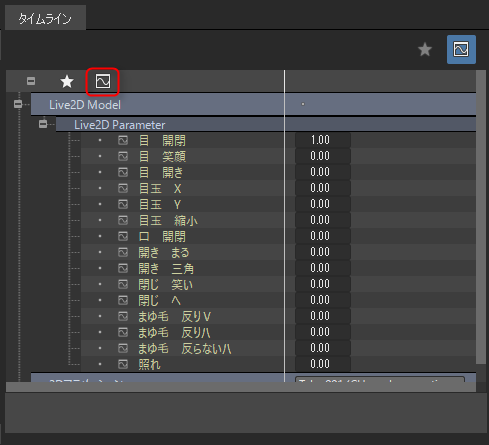Image resolution: width=489 pixels, height=445 pixels.
Task: Select the Live2D Model row
Action: [253, 105]
